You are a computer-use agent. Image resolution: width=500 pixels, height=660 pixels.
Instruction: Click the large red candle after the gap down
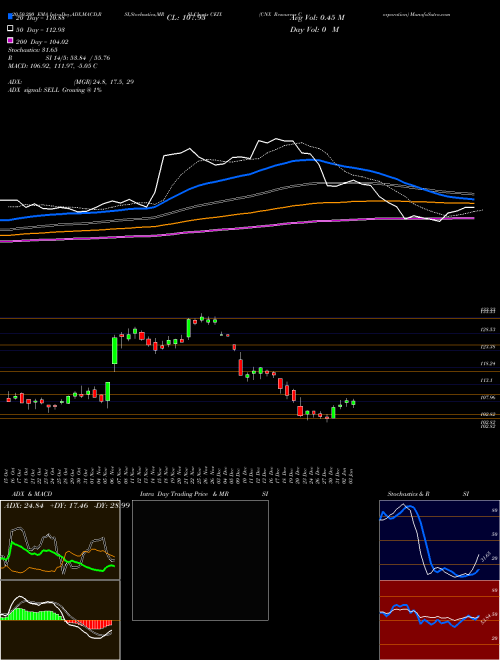(240, 367)
